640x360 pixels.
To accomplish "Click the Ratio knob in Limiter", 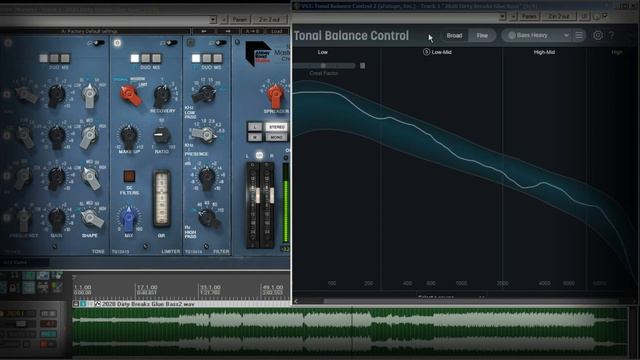I will (x=161, y=135).
